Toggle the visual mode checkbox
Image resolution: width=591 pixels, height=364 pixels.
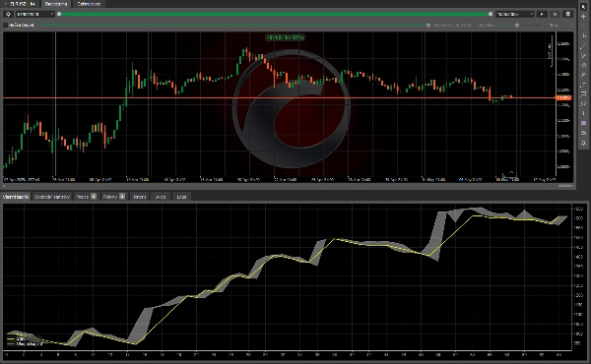coord(5,25)
